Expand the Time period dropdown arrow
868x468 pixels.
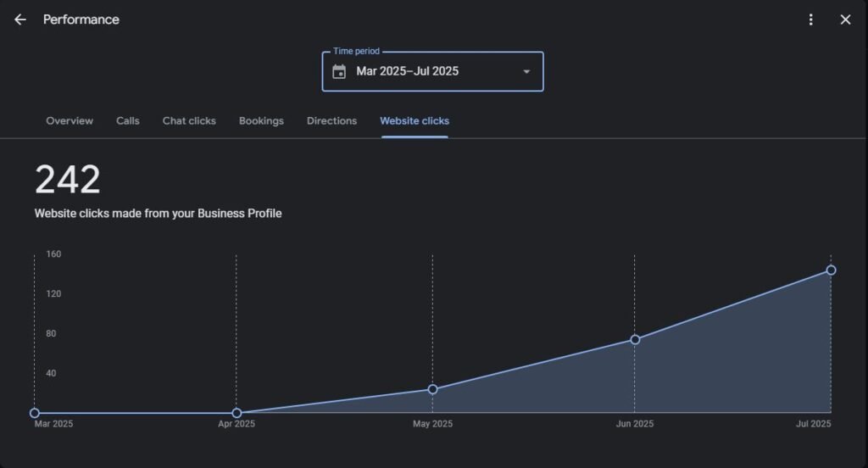526,71
